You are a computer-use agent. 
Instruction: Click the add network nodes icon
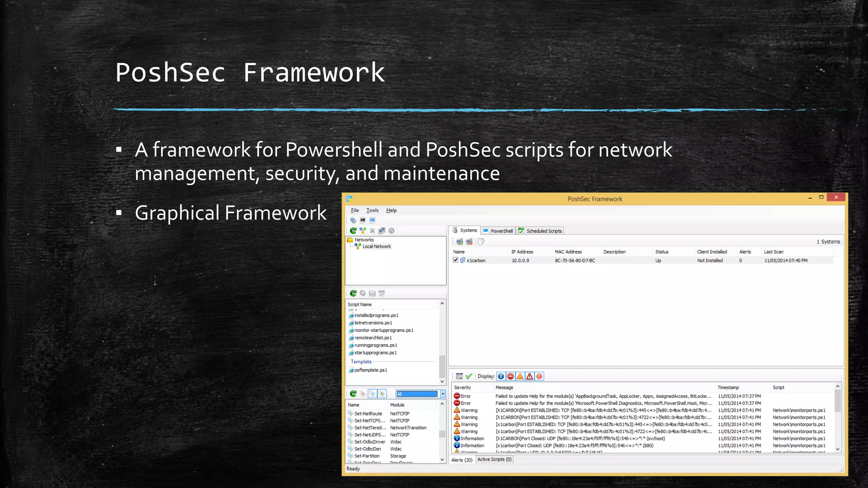pos(363,230)
